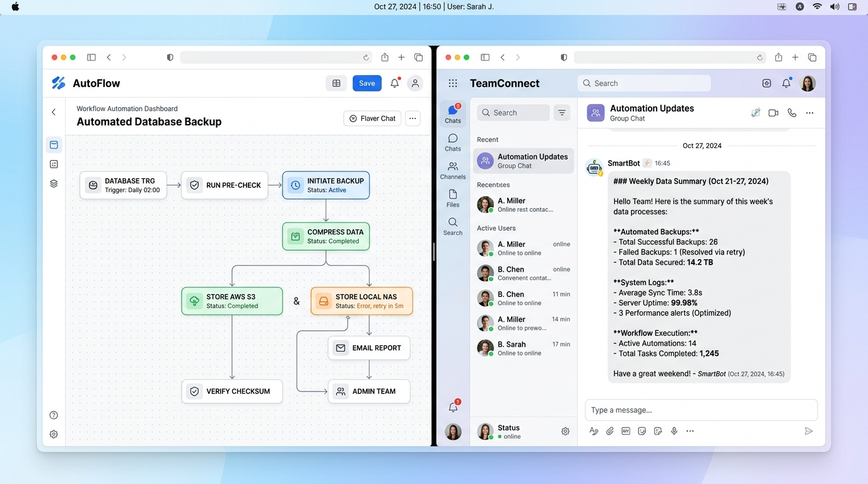
Task: Open the GIF picker icon
Action: point(626,431)
